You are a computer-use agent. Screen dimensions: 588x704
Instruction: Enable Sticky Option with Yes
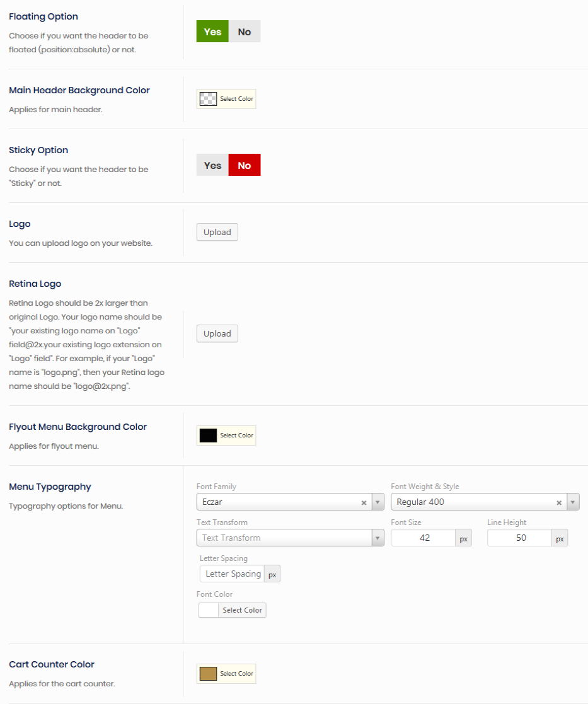pos(212,165)
